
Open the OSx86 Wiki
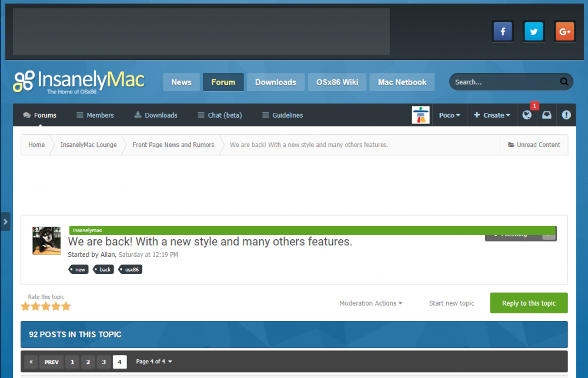(337, 82)
